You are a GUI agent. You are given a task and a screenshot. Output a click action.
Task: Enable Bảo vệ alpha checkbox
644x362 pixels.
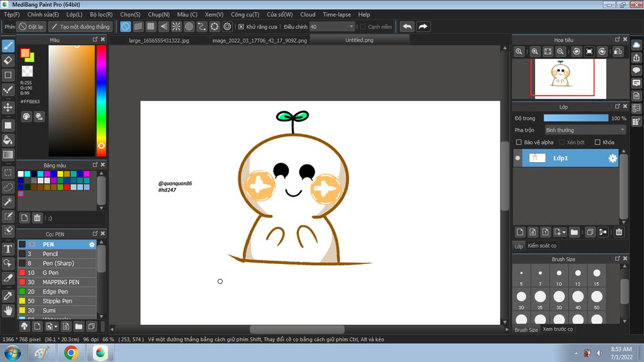coord(519,143)
